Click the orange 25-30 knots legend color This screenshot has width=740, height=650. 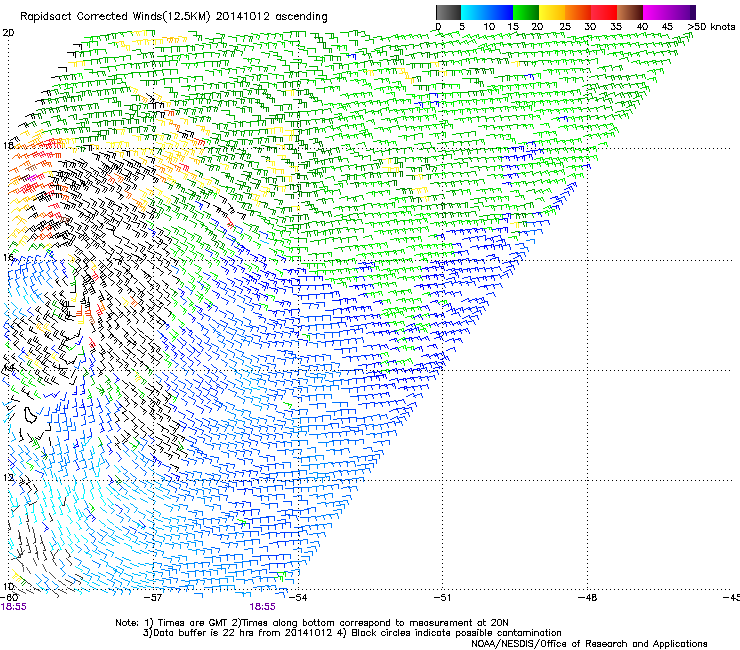point(578,12)
